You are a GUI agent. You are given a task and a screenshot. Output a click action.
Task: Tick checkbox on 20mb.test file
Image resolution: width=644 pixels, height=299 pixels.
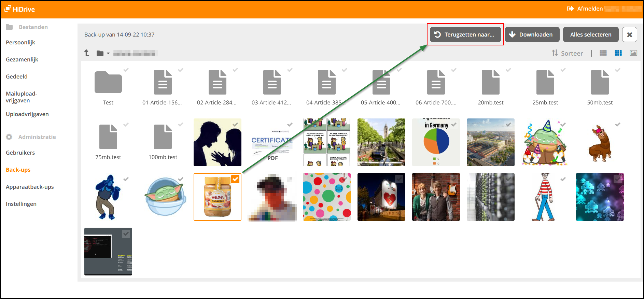508,70
